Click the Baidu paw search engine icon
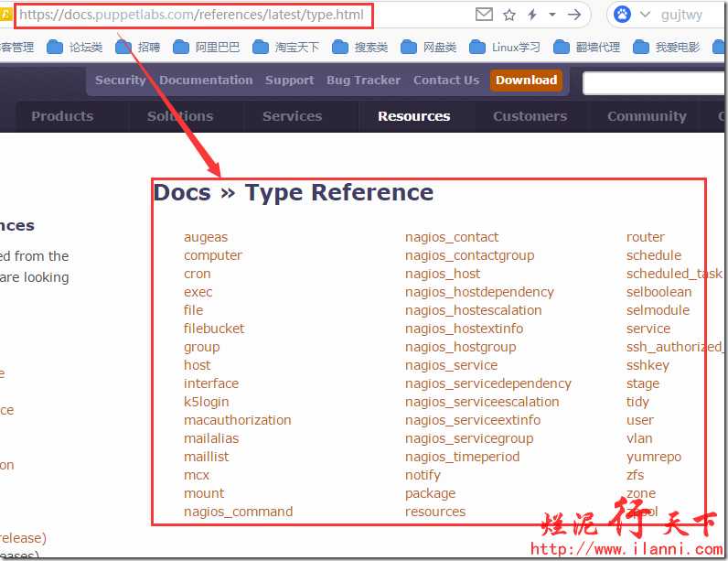 click(622, 15)
